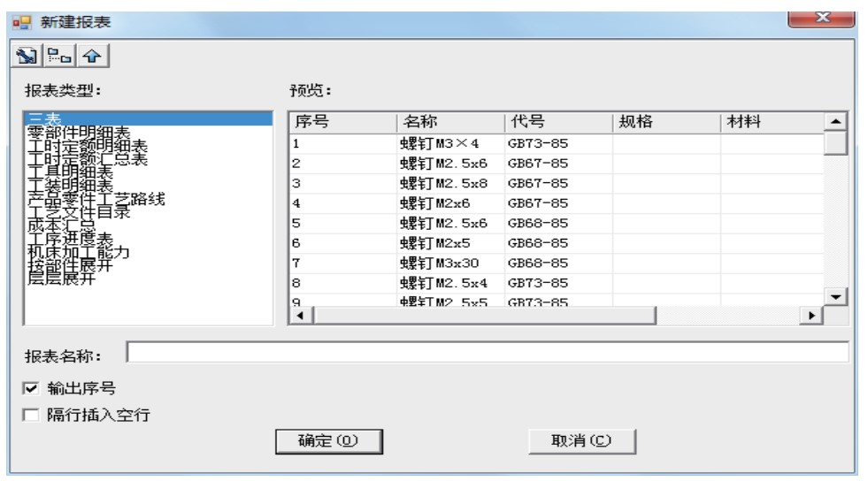Viewport: 868px width, 481px height.
Task: Choose 层层展开 from the report type list
Action: [61, 280]
